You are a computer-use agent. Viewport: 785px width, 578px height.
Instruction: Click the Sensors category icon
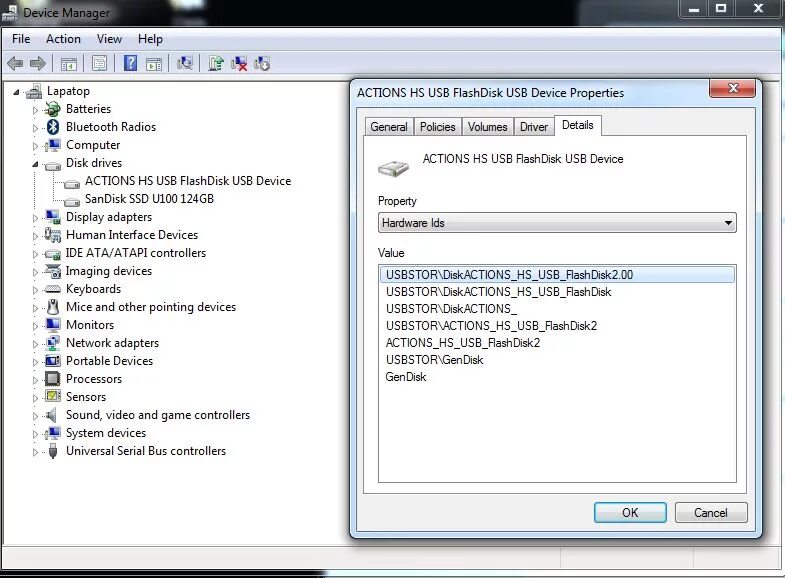pos(53,396)
